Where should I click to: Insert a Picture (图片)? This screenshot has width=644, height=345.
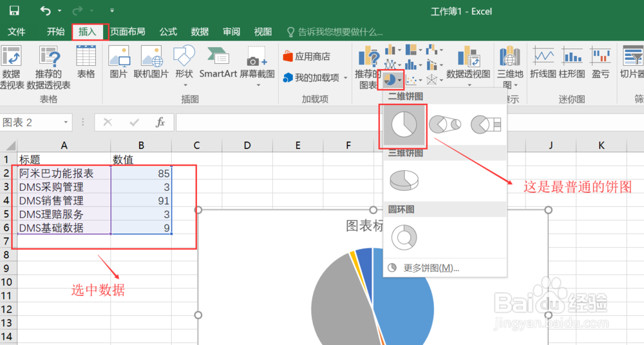click(118, 62)
